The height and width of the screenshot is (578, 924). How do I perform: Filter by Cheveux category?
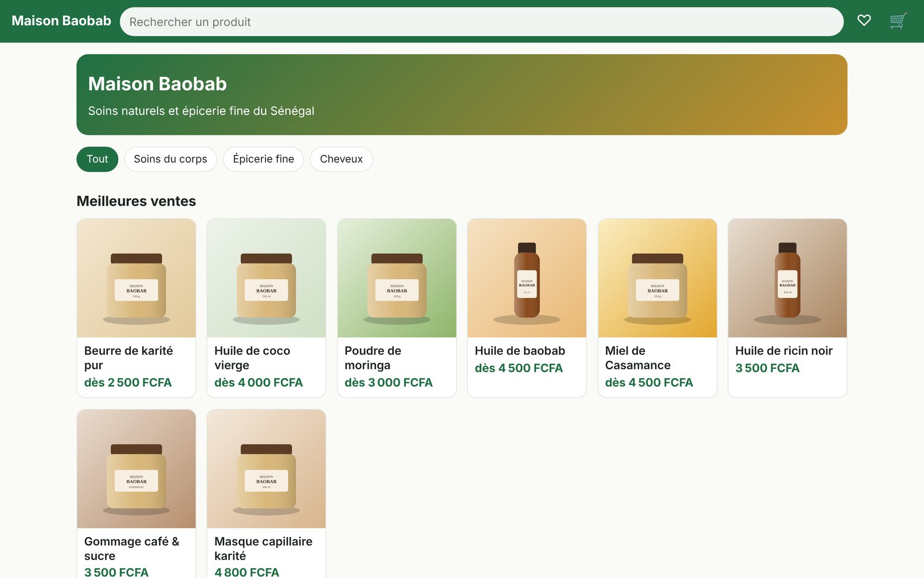[x=341, y=159]
